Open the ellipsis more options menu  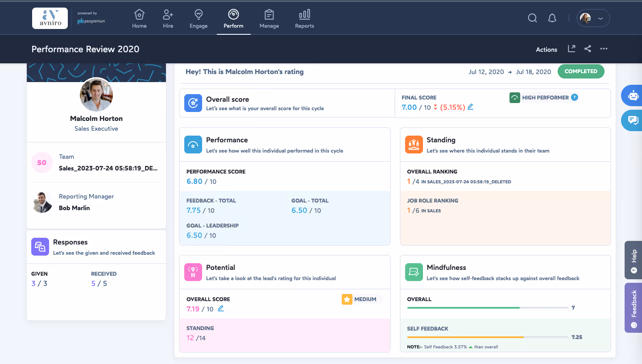coord(604,49)
